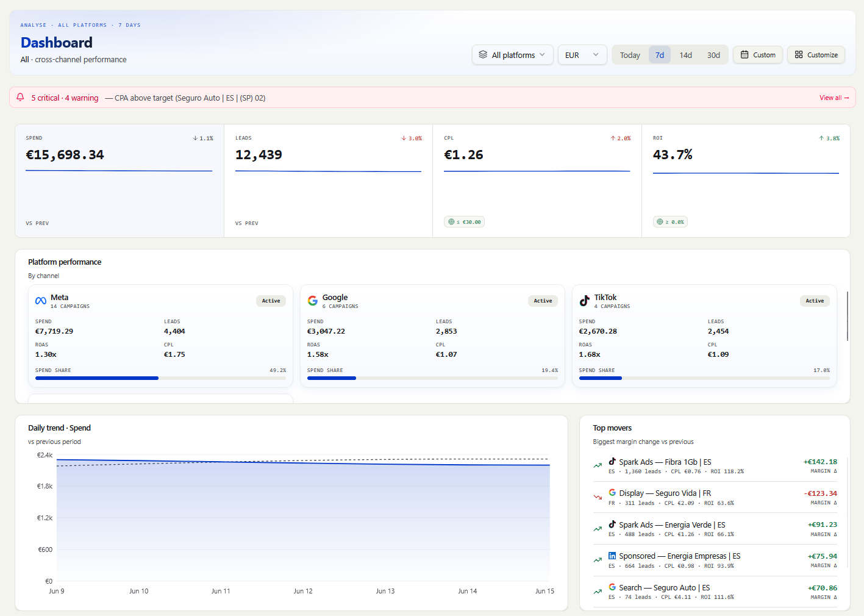864x616 pixels.
Task: Click Meta spend value €7,719.29
Action: (x=54, y=331)
